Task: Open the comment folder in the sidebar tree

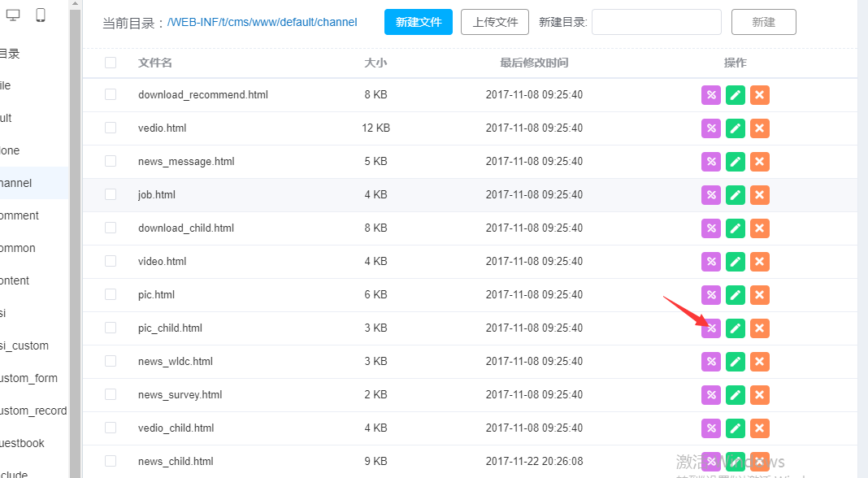Action: [20, 216]
